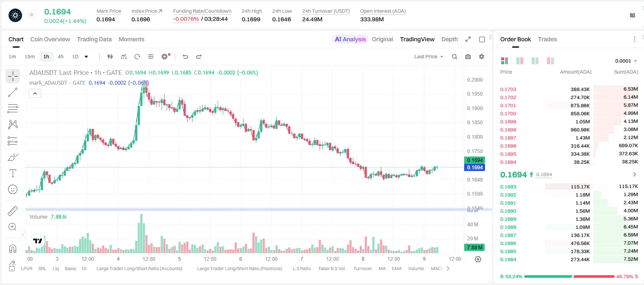This screenshot has height=285, width=644.
Task: Click the buy/sell ratio bar
Action: [569, 276]
